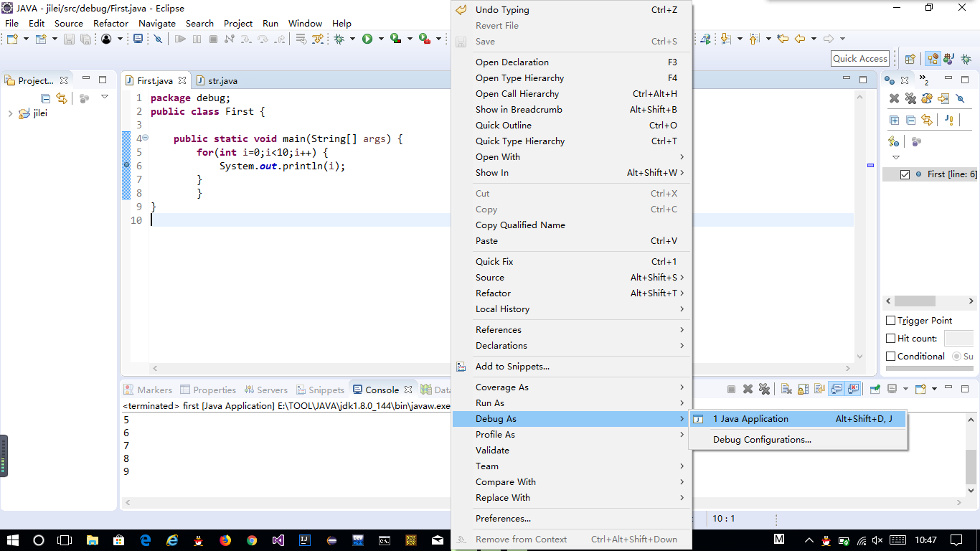
Task: Click the Clear Console icon
Action: [x=786, y=389]
